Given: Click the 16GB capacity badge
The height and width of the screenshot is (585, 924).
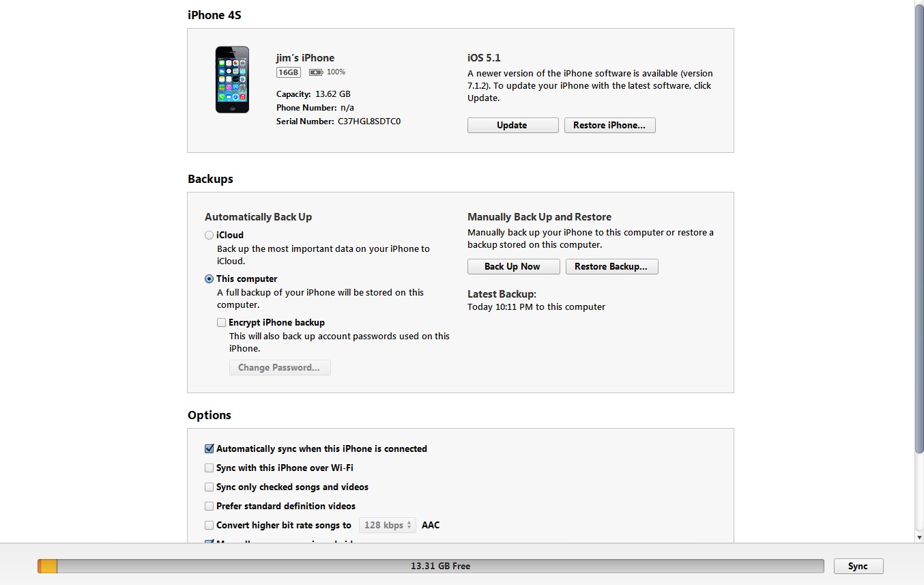Looking at the screenshot, I should point(289,72).
